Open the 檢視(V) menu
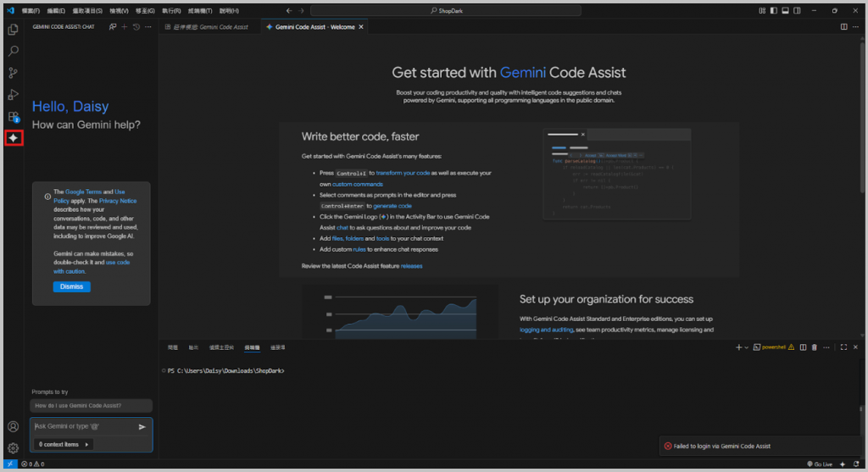 pos(119,10)
